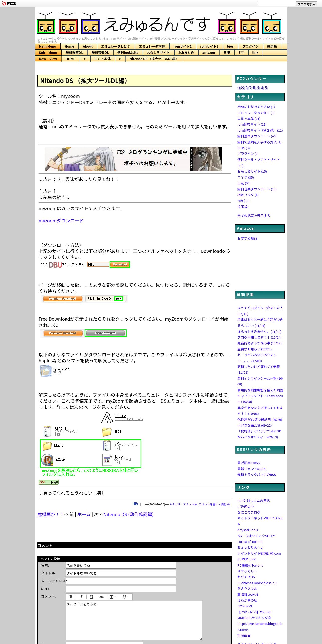
Task: Open category エミュ本体 (21)
Action: 249,119
